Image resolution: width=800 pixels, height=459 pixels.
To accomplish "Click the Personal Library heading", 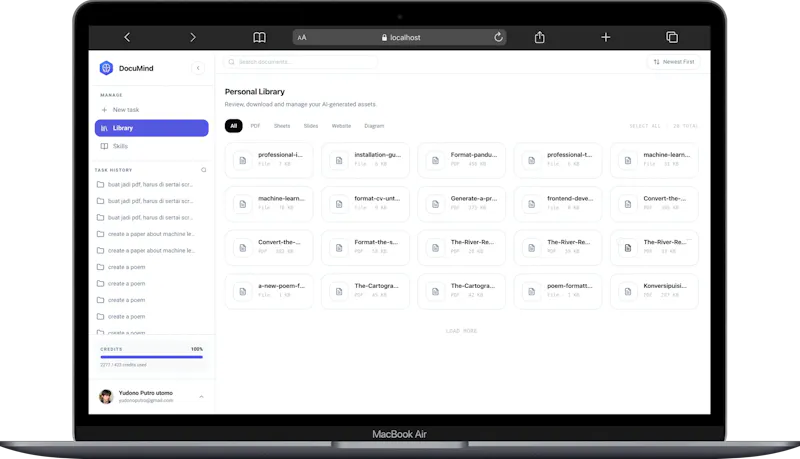I will pyautogui.click(x=255, y=92).
